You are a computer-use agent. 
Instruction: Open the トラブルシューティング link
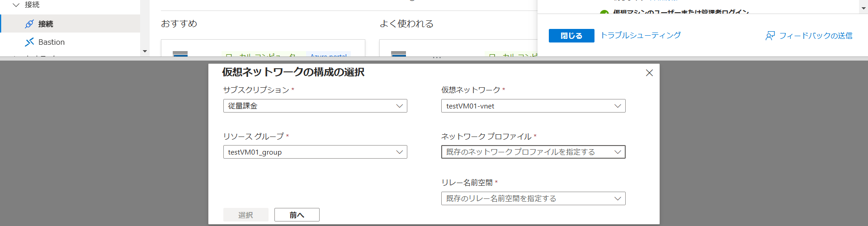(x=640, y=35)
